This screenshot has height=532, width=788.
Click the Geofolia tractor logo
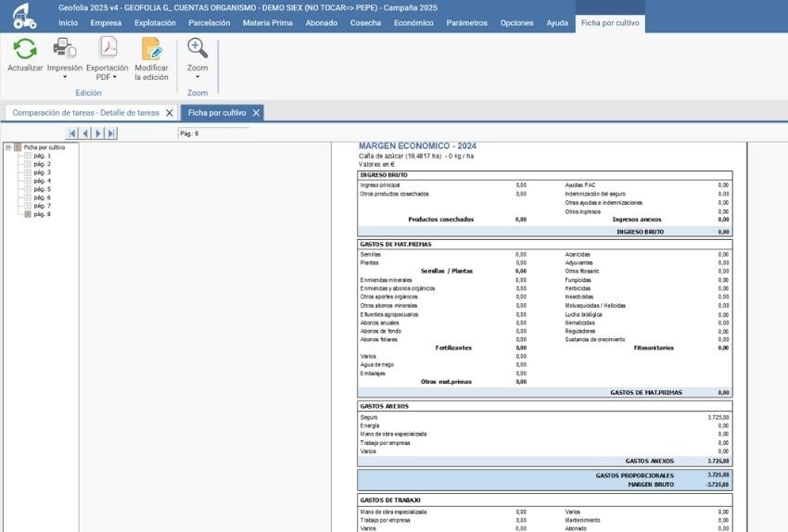click(24, 16)
